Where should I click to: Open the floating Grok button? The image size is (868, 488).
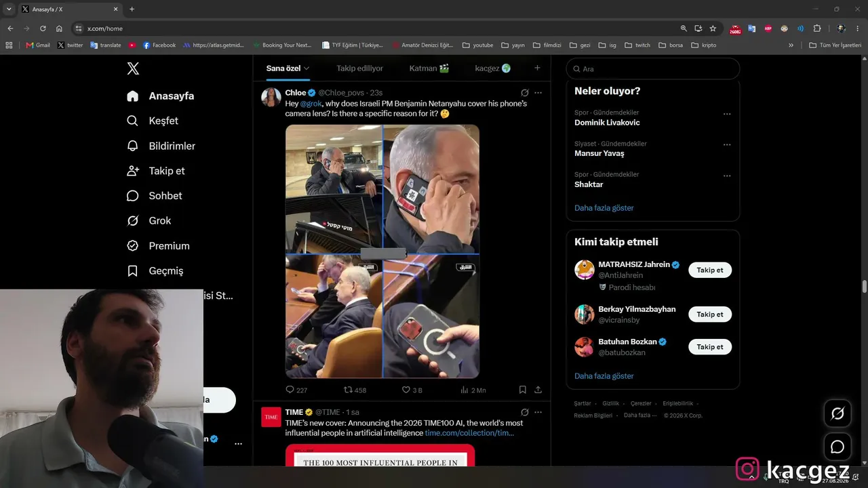tap(837, 413)
